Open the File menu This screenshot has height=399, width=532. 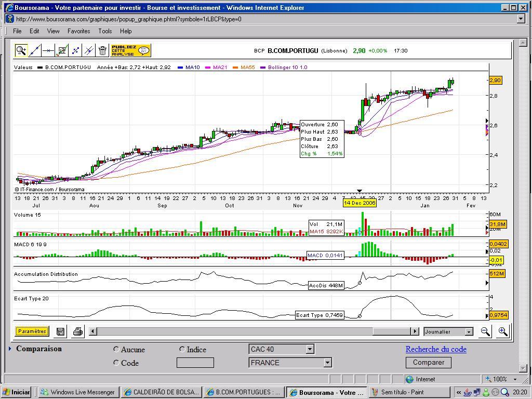pyautogui.click(x=17, y=31)
